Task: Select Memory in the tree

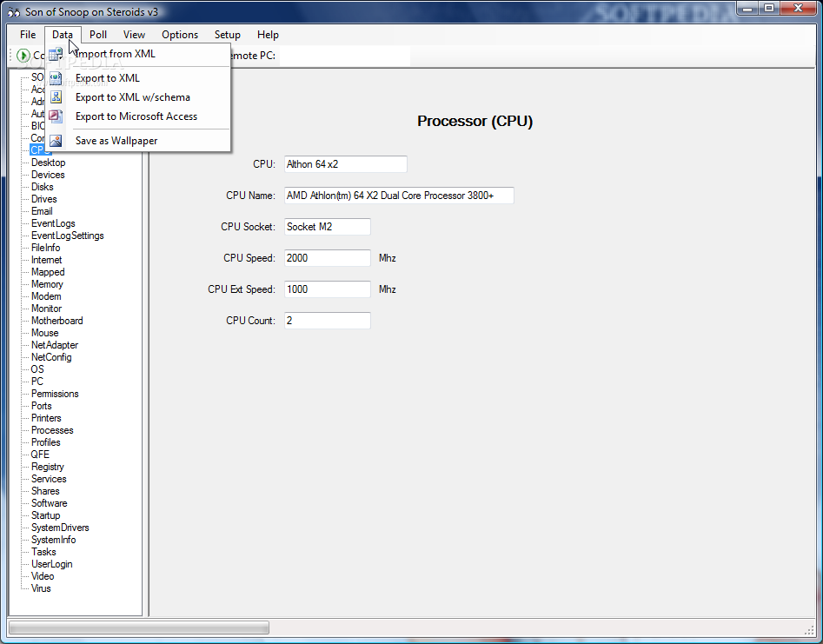Action: (x=47, y=284)
